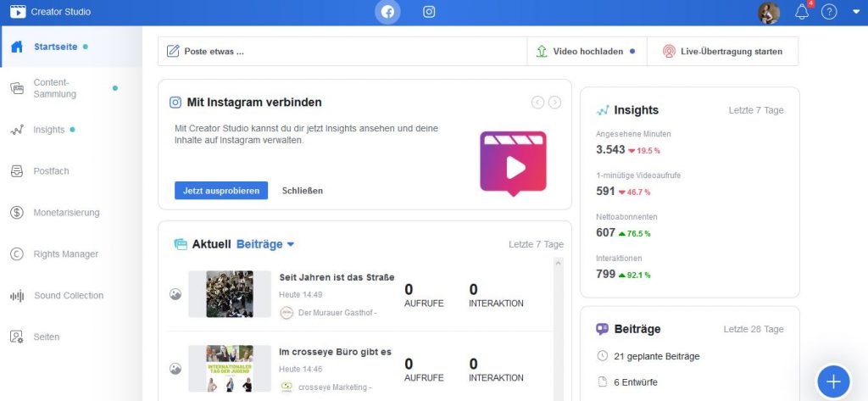The height and width of the screenshot is (401, 868).
Task: Dismiss the Instagram card with Schließen
Action: [x=303, y=191]
